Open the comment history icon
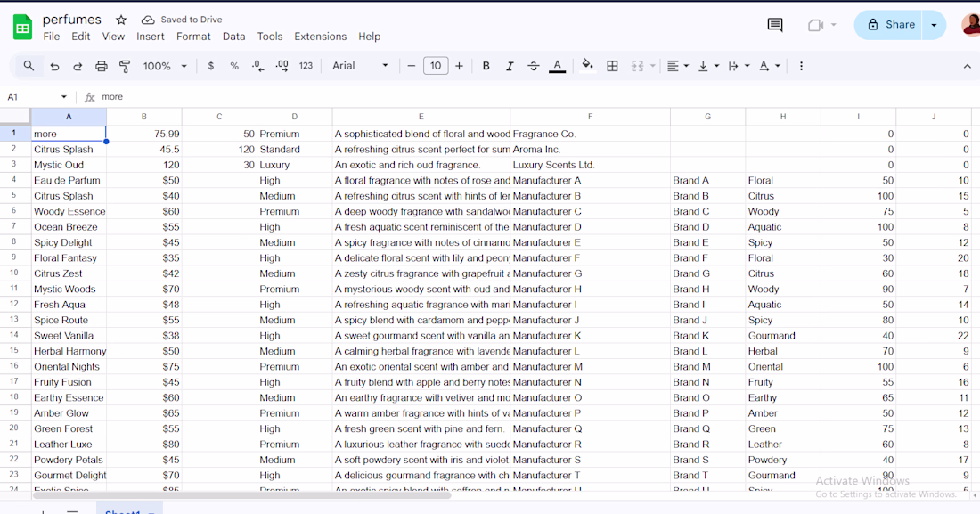This screenshot has height=514, width=980. pos(775,25)
